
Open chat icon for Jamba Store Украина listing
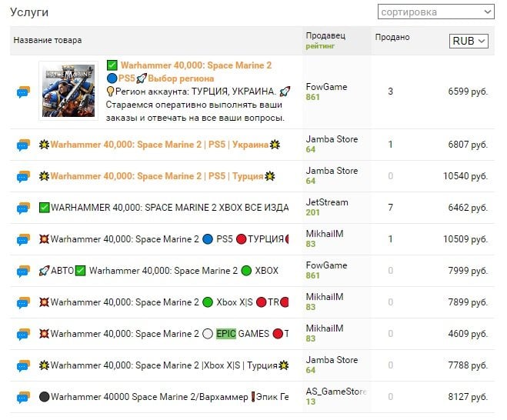(23, 145)
